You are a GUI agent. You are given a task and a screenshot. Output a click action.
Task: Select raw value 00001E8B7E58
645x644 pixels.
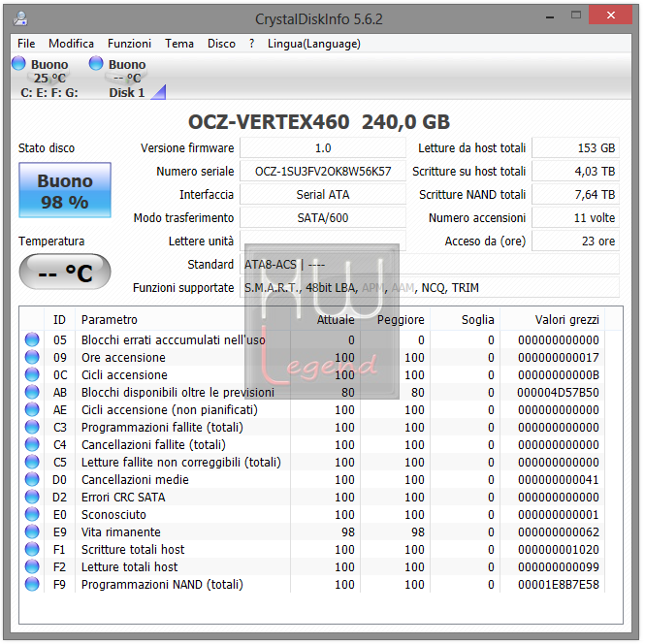(559, 585)
